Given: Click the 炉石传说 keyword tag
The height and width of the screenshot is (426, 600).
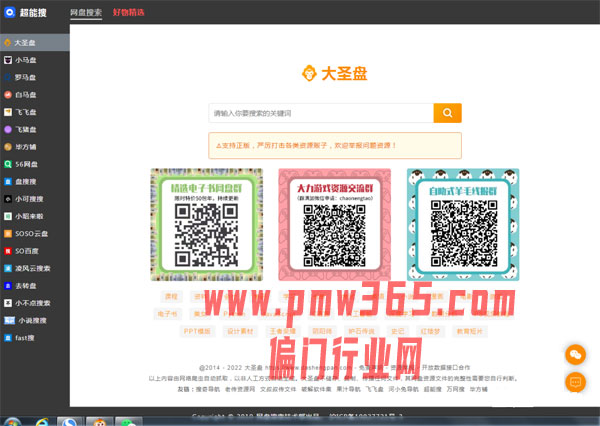Looking at the screenshot, I should click(x=361, y=331).
